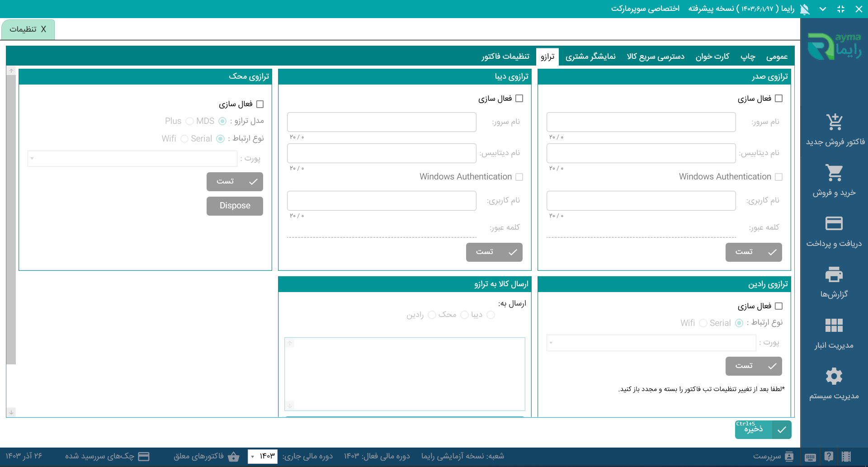Enable Radin scale activation checkbox
Viewport: 868px width, 467px height.
[x=778, y=307]
